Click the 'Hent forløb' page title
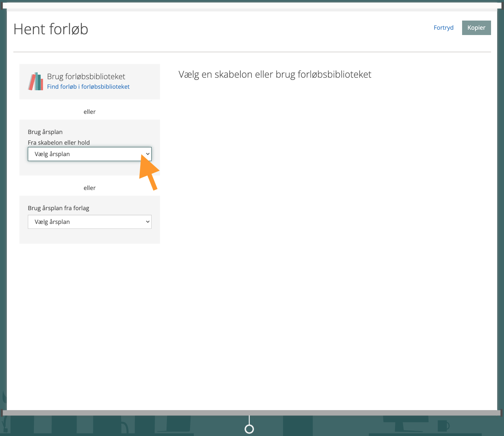 [51, 29]
